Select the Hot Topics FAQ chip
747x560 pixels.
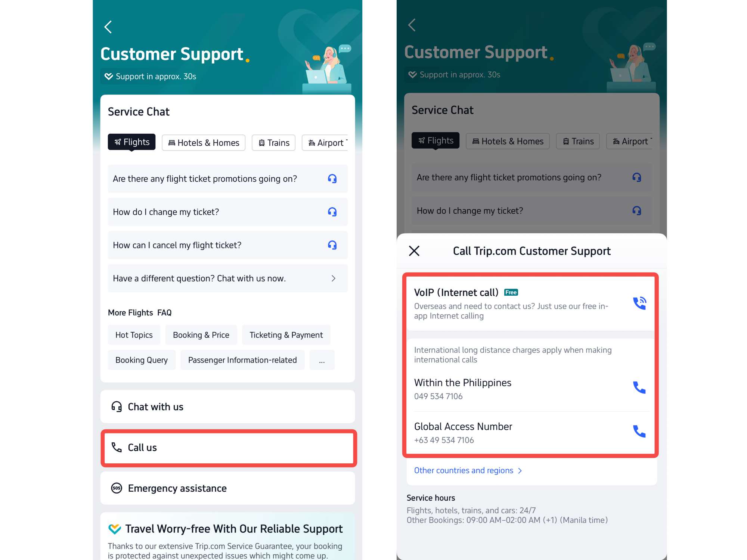tap(134, 335)
